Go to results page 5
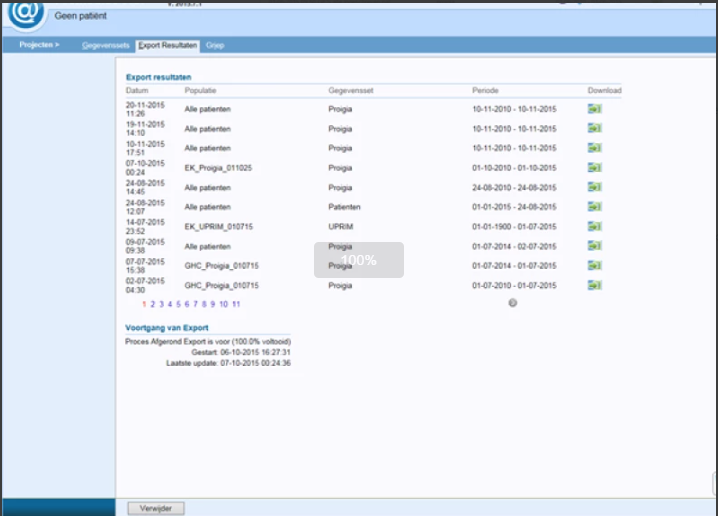The image size is (718, 516). (178, 304)
